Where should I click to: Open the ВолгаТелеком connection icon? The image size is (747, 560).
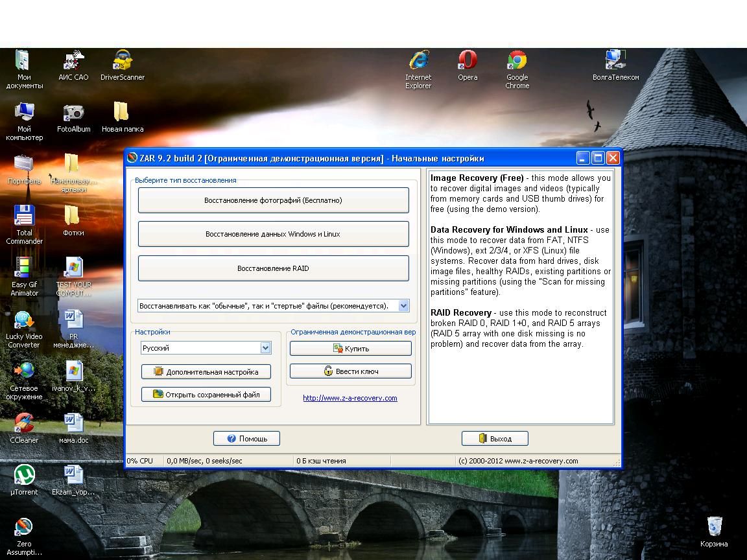pyautogui.click(x=615, y=65)
